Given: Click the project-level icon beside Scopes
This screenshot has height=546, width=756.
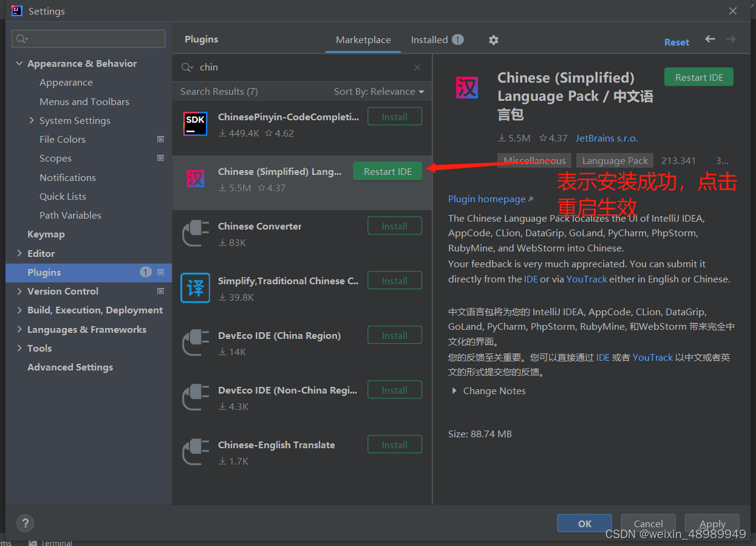Looking at the screenshot, I should click(x=161, y=158).
